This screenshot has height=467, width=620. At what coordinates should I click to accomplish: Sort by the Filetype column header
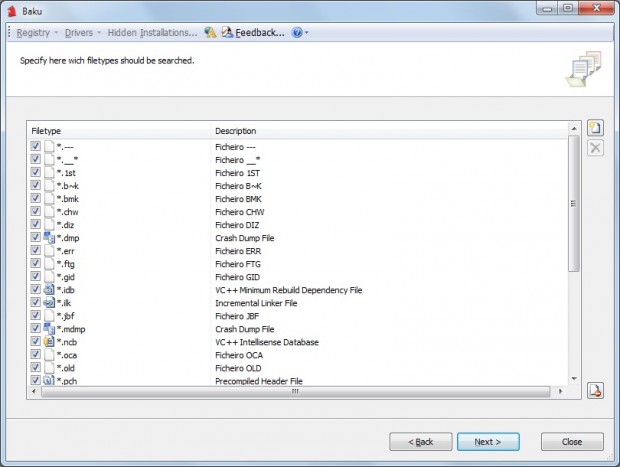point(119,131)
